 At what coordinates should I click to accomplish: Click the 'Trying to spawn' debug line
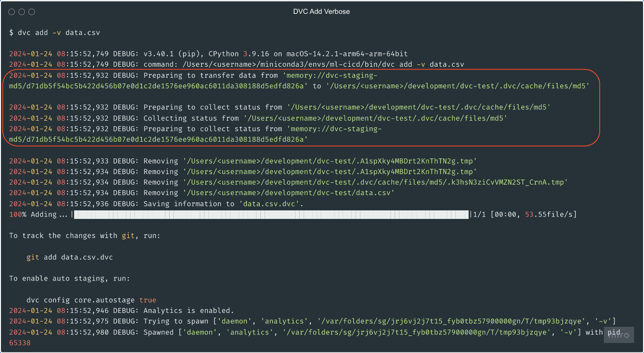click(312, 322)
